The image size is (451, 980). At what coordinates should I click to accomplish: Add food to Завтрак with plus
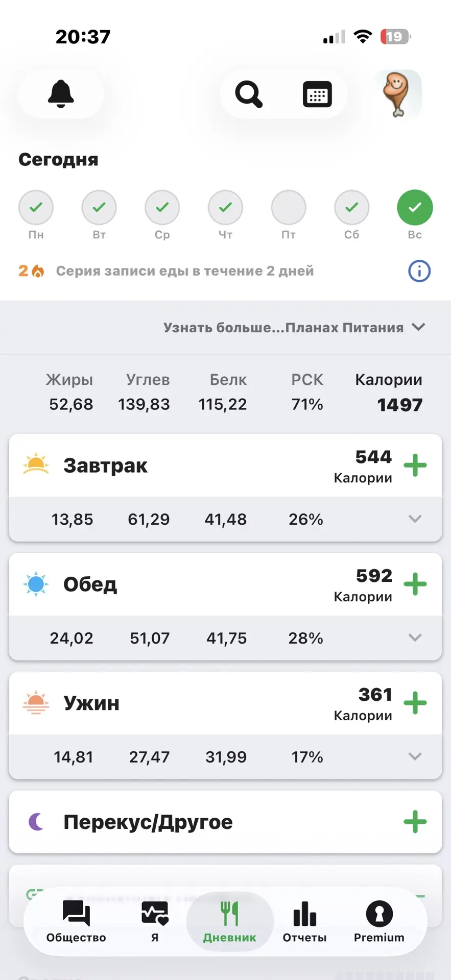coord(415,465)
